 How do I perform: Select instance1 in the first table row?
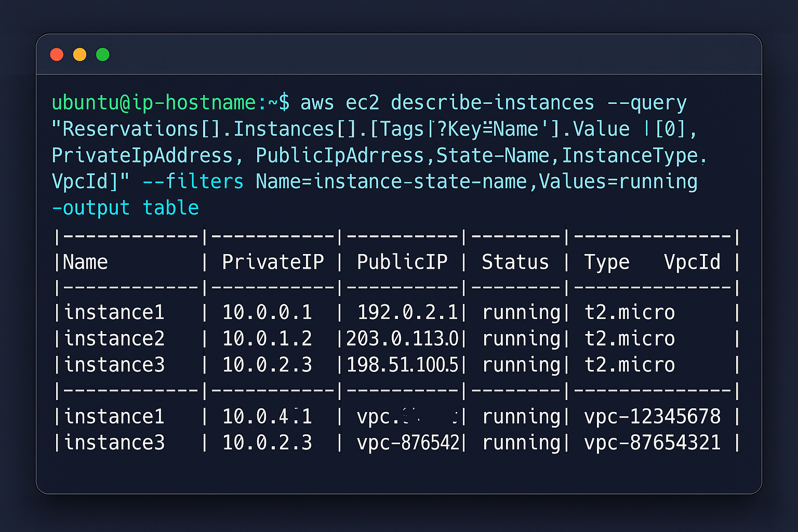pyautogui.click(x=114, y=312)
